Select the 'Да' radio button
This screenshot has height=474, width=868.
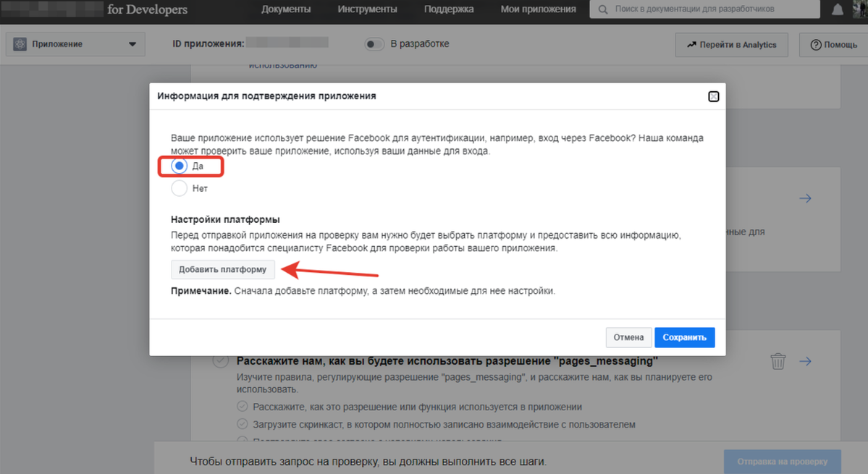click(x=179, y=166)
